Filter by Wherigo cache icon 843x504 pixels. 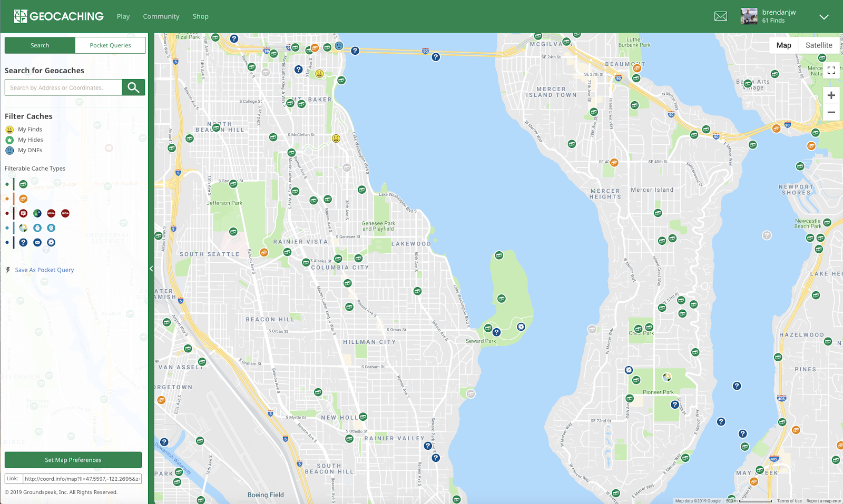(x=51, y=243)
